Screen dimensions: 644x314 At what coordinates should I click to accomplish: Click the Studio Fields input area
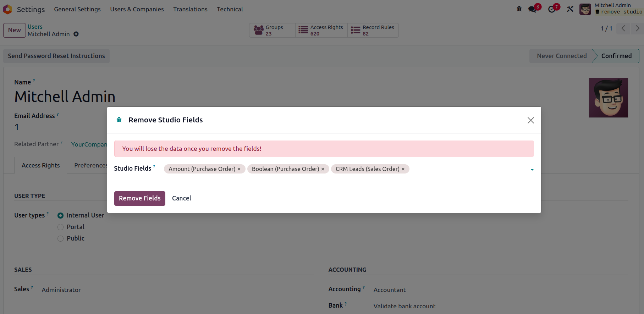468,169
